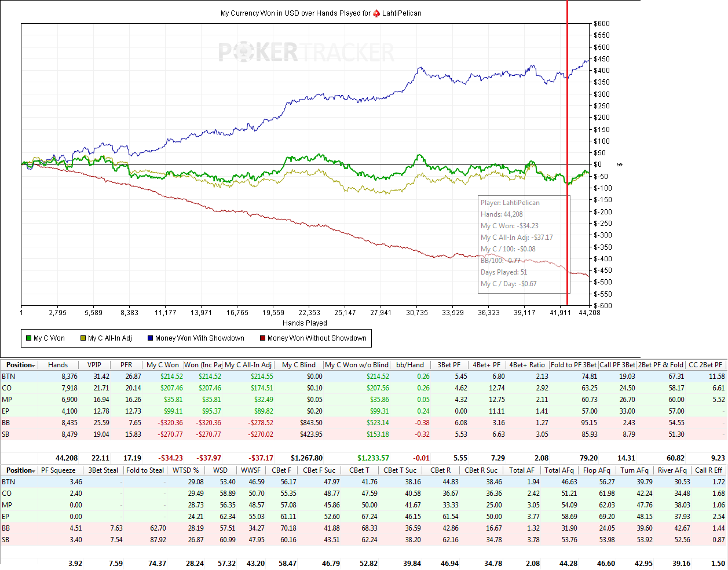Click the River AFq column header
728x570 pixels.
tap(672, 470)
